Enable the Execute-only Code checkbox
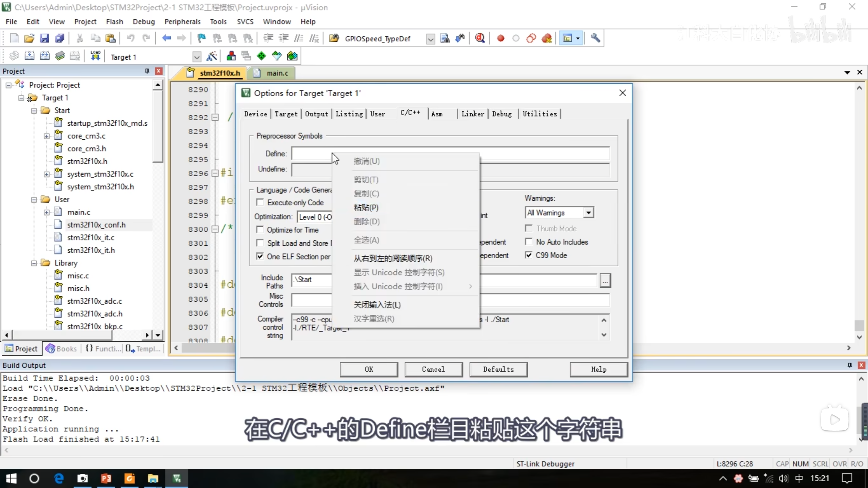 (x=260, y=203)
